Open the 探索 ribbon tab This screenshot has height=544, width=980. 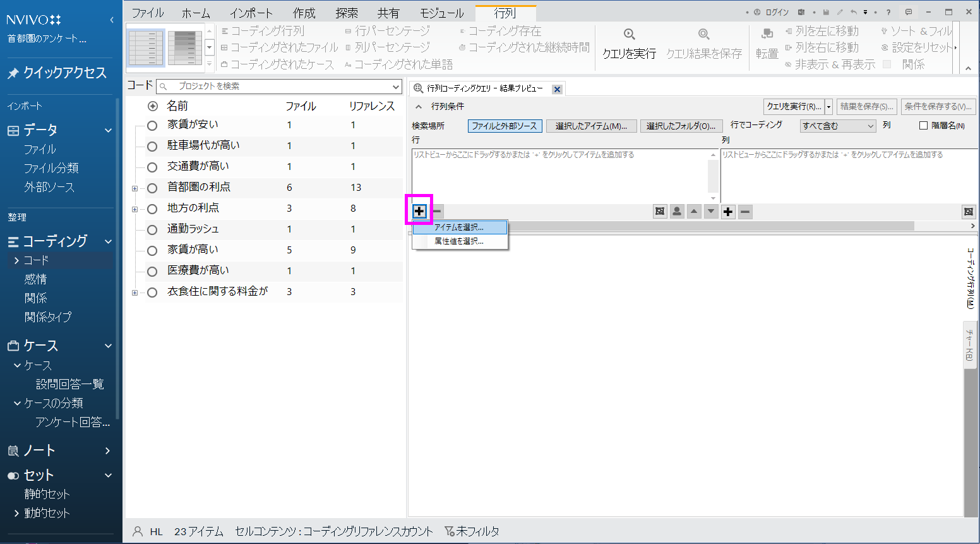pos(346,13)
